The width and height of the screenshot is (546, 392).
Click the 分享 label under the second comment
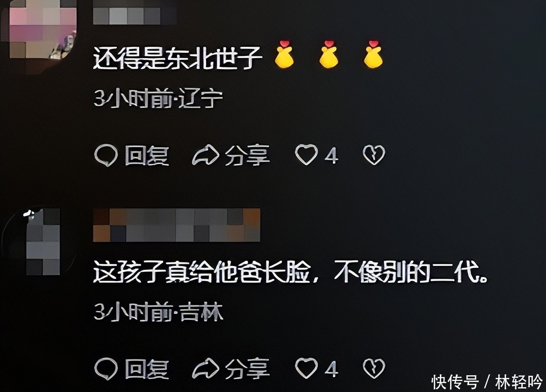pos(247,369)
